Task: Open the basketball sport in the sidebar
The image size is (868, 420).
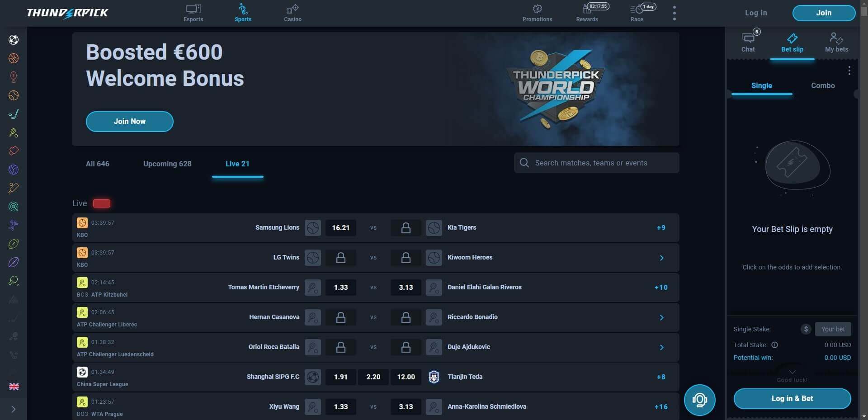Action: [14, 58]
